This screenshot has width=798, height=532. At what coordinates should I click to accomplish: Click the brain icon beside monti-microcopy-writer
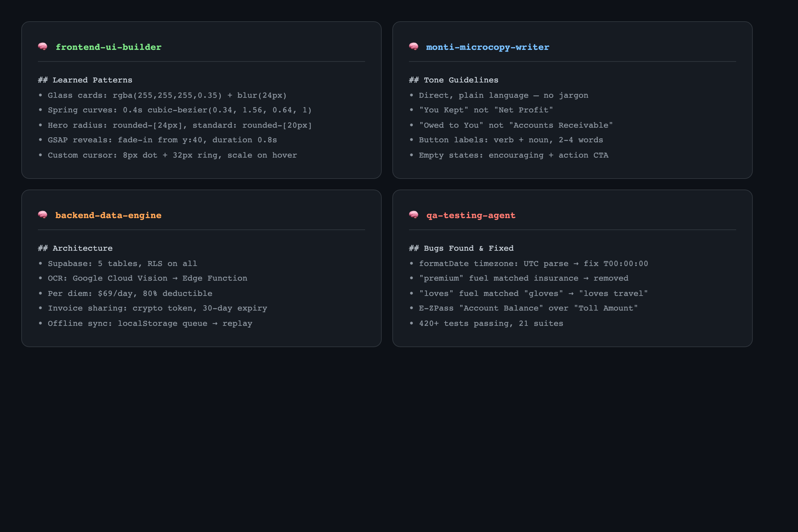click(414, 47)
